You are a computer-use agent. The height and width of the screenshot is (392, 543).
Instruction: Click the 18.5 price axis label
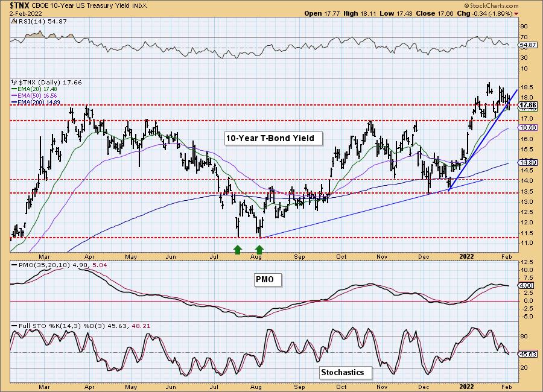526,87
